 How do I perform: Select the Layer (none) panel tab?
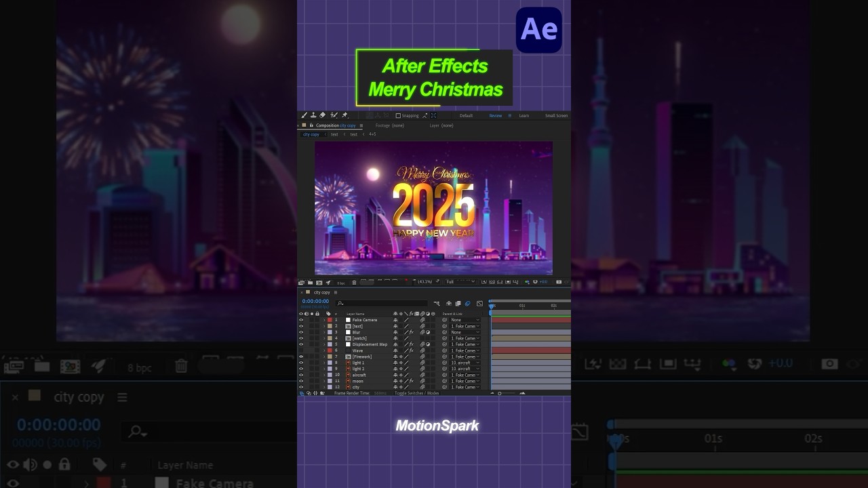pyautogui.click(x=441, y=125)
